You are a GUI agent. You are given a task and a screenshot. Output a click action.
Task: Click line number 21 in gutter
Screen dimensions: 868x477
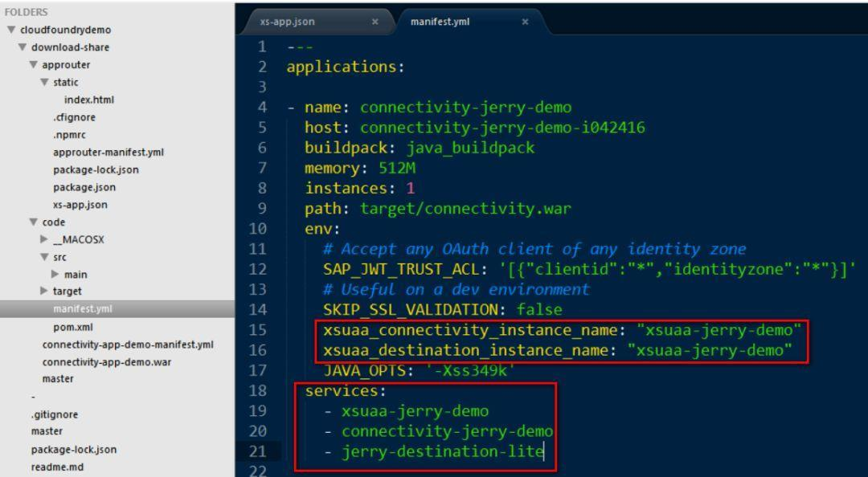tap(257, 451)
